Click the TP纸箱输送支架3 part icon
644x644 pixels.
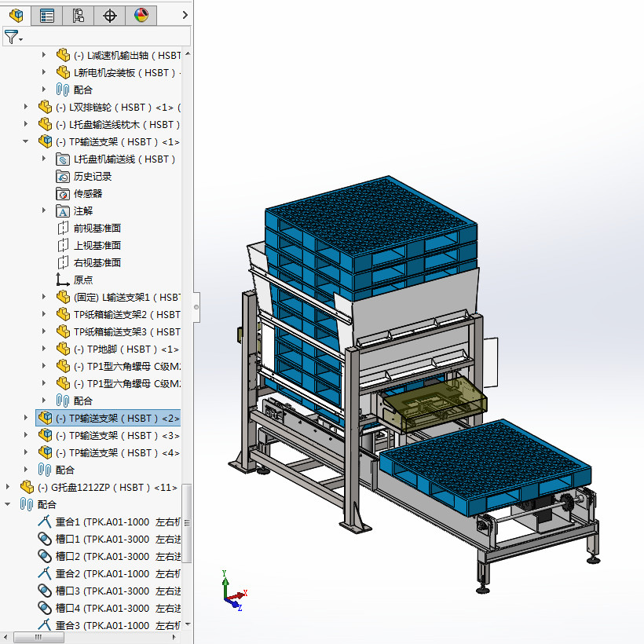click(63, 331)
